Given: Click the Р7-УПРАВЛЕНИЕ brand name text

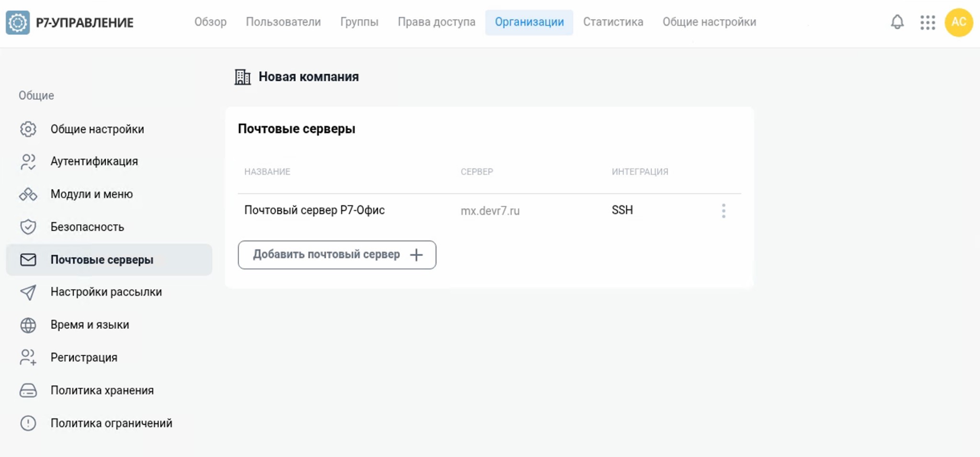Looking at the screenshot, I should [85, 23].
